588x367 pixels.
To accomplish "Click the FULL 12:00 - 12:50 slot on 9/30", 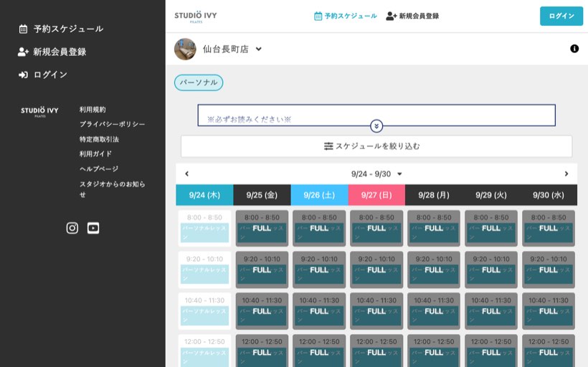I will [x=549, y=351].
